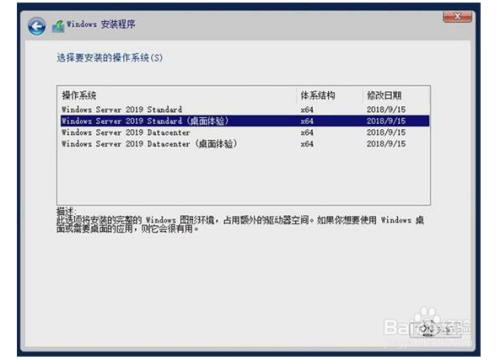This screenshot has height=360, width=500.
Task: Click the x64 cell in the highlighted row
Action: 307,121
